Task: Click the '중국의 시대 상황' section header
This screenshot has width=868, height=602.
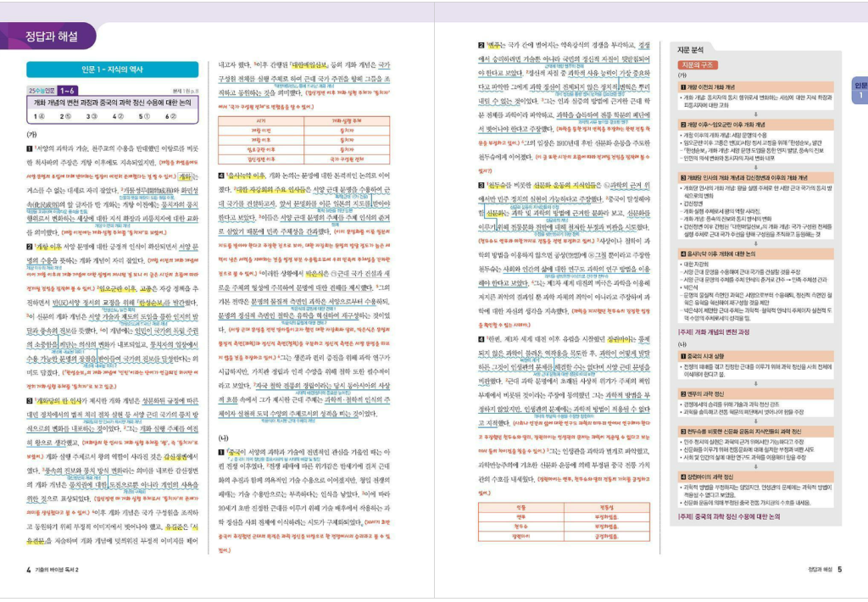Action: 755,356
